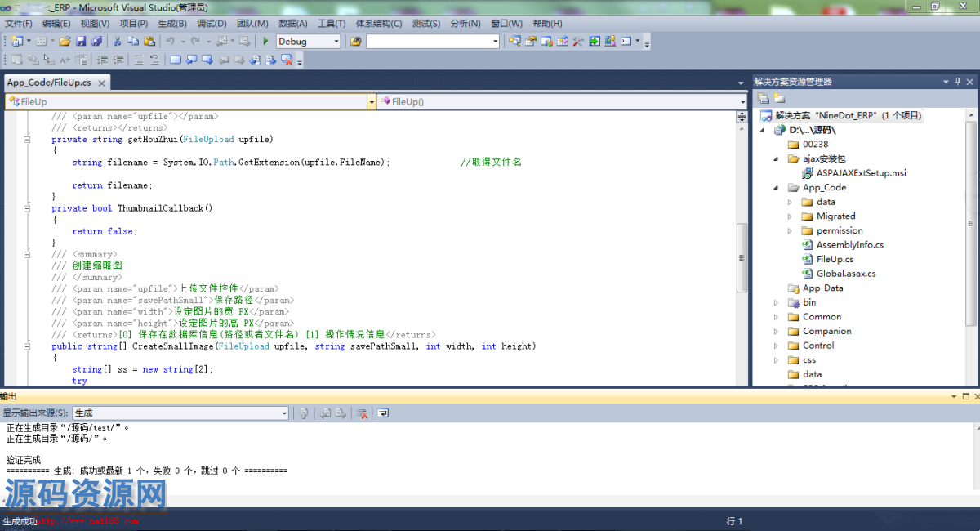Image resolution: width=980 pixels, height=531 pixels.
Task: Click the Redo arrow icon
Action: (x=195, y=41)
